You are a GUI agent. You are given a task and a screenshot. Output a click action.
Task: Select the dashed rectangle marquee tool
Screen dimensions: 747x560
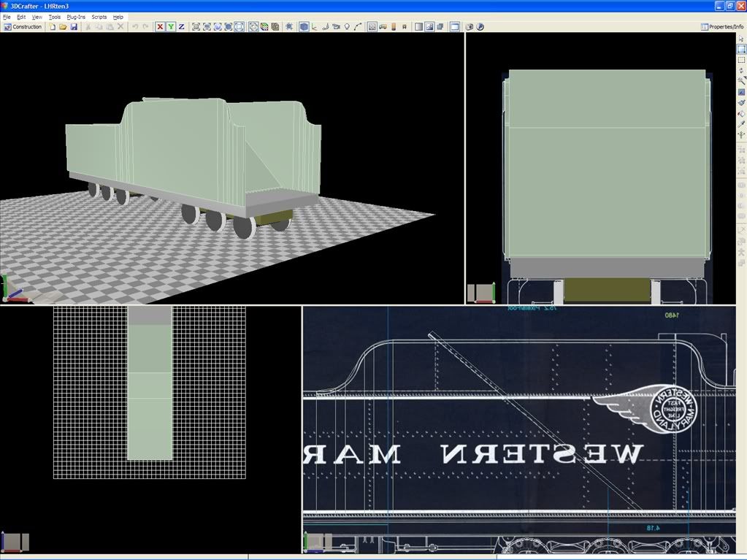(741, 60)
